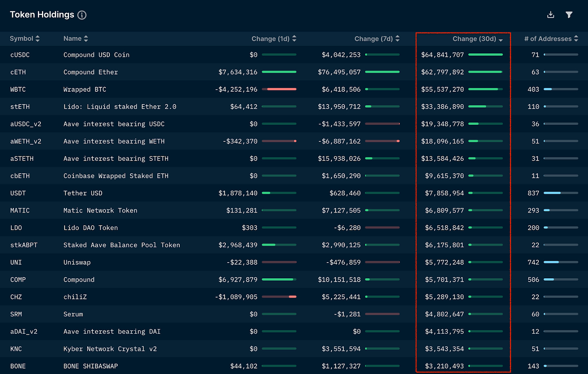Select the stETH symbol cell

(20, 107)
